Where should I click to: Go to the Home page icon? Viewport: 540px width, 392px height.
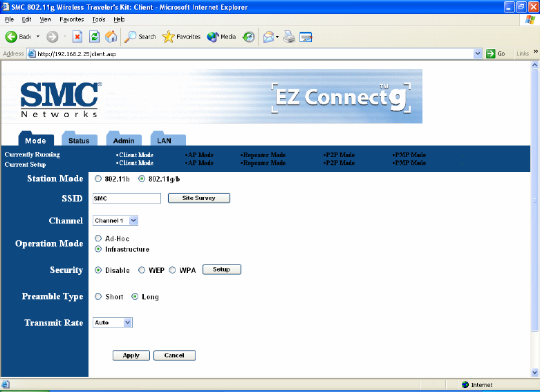pyautogui.click(x=111, y=37)
